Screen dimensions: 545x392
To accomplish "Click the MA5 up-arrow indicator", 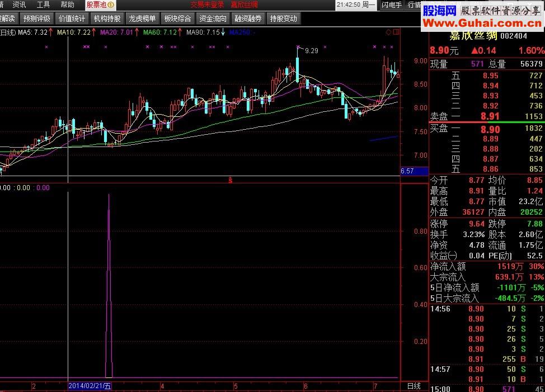I will pos(51,32).
